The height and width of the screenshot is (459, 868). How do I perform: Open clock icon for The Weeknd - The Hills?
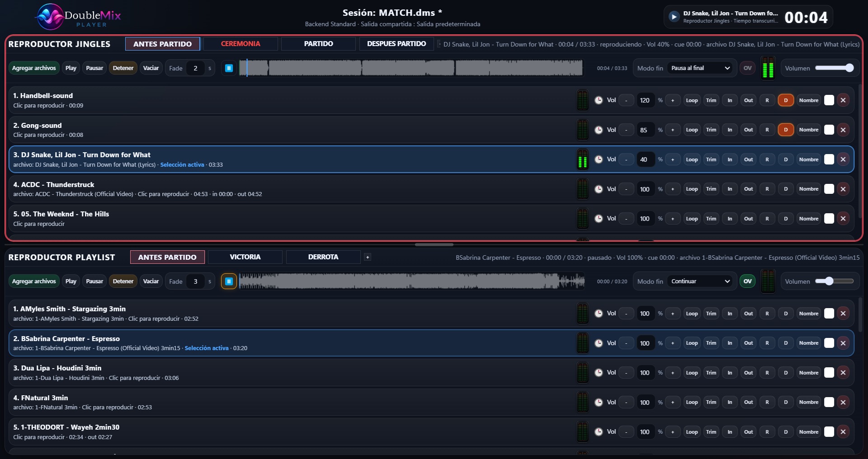tap(599, 219)
